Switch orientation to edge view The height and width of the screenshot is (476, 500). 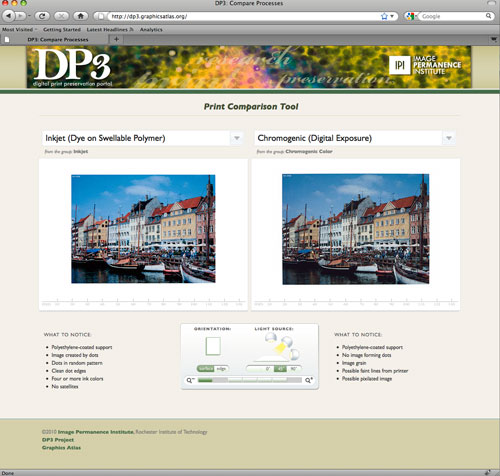click(221, 369)
